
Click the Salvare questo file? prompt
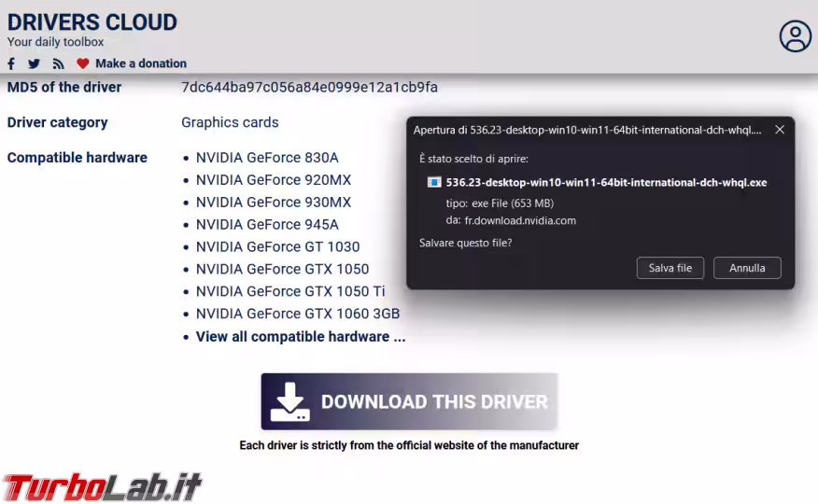pos(465,243)
